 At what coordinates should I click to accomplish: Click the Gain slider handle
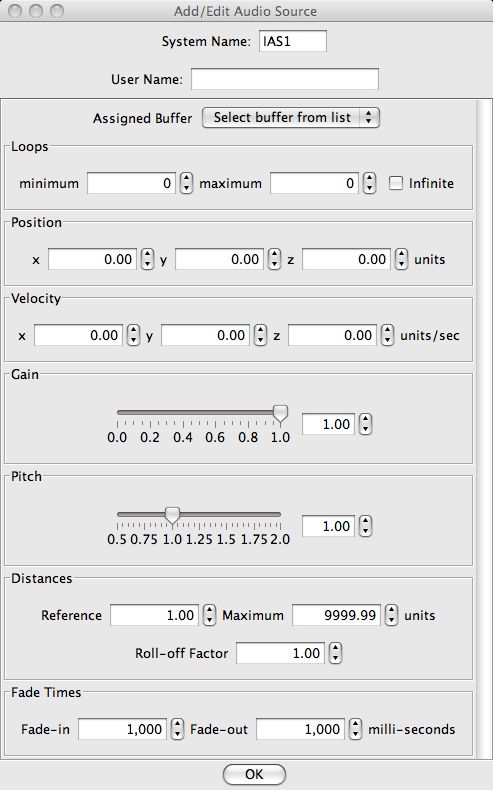(280, 414)
